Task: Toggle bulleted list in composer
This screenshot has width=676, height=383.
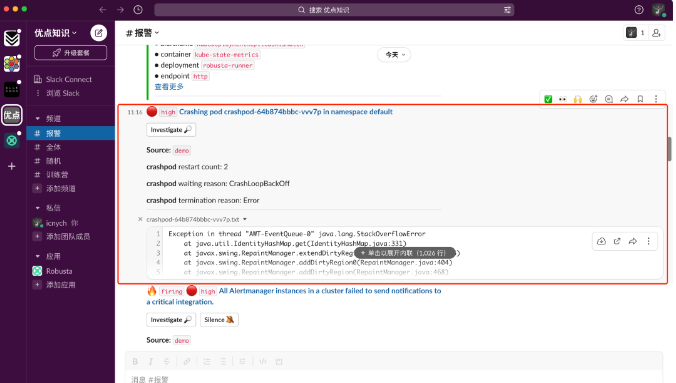Action: pos(223,361)
